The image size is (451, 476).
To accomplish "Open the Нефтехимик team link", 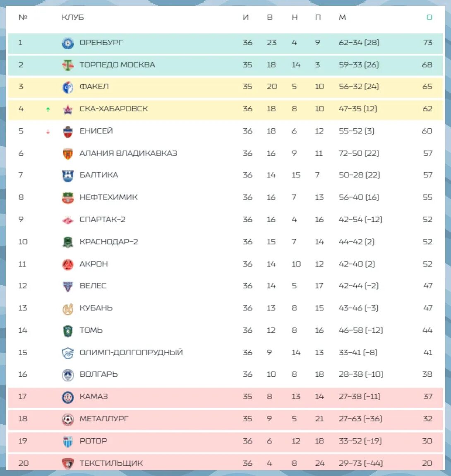I will (x=108, y=197).
